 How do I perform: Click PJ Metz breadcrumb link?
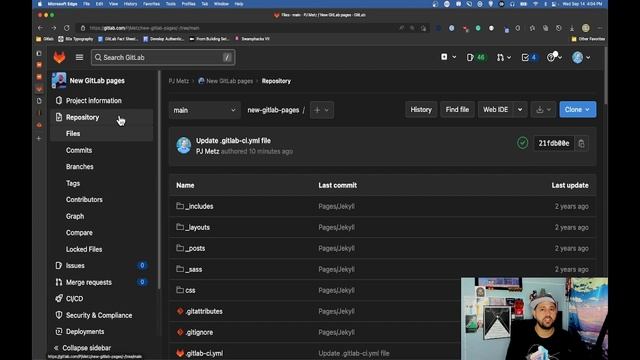pos(179,81)
